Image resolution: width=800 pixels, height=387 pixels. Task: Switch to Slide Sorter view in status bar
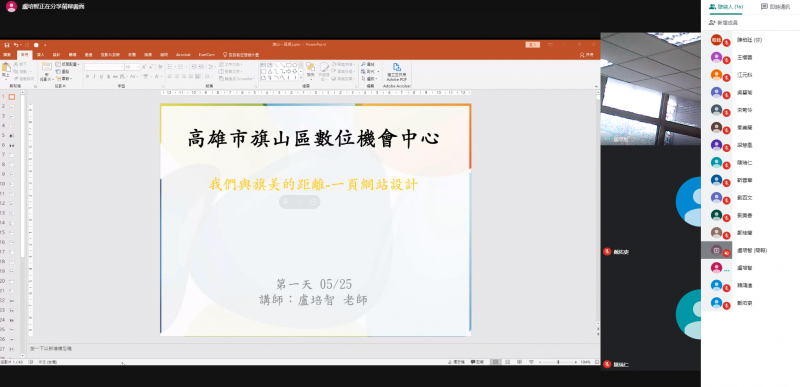tap(507, 362)
